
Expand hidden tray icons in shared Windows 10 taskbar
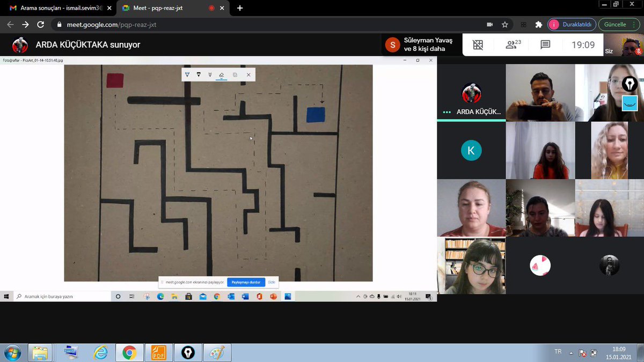(x=358, y=297)
